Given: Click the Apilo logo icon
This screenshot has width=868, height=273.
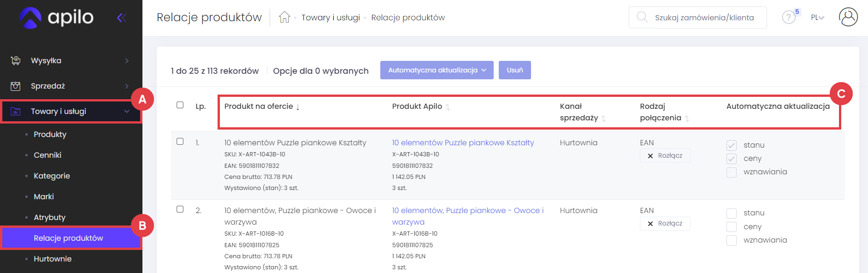Looking at the screenshot, I should (30, 18).
